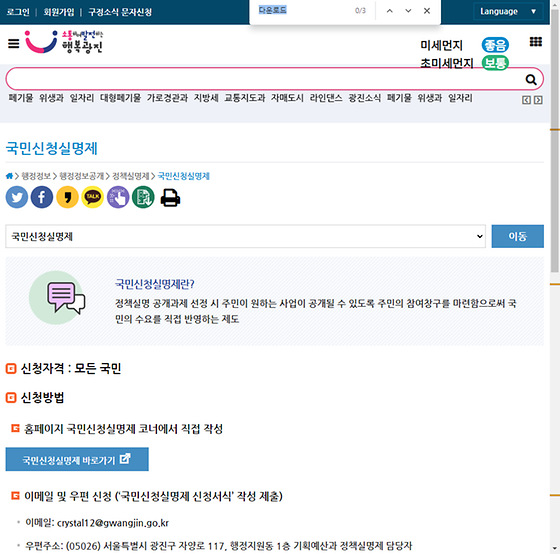560x554 pixels.
Task: Click the page vertical scrollbar thumb
Action: tap(555, 141)
